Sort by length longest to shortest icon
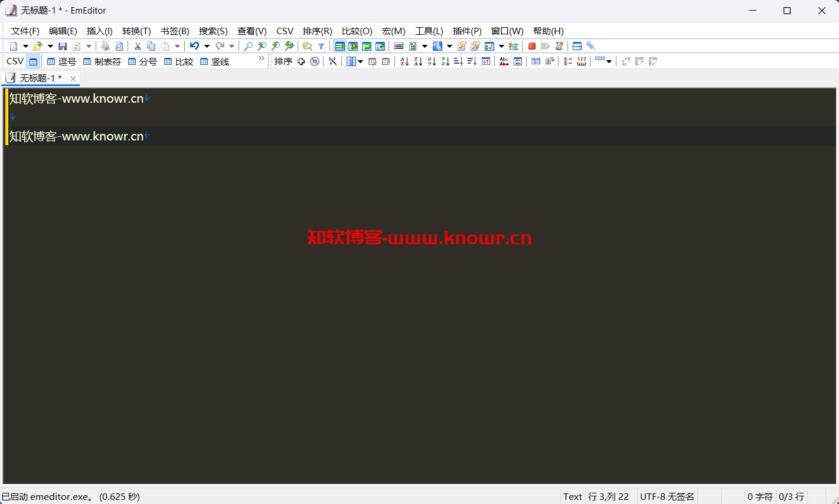The height and width of the screenshot is (504, 839). [472, 61]
